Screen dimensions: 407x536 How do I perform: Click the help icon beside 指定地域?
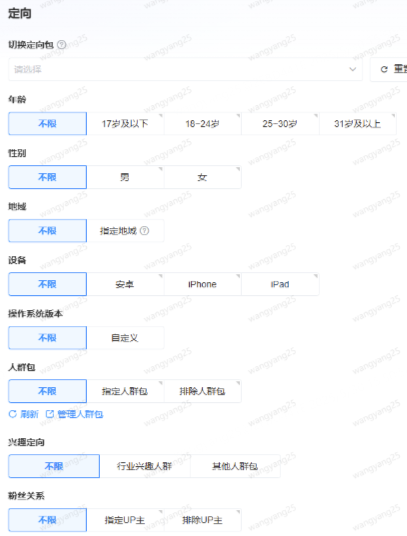(145, 231)
